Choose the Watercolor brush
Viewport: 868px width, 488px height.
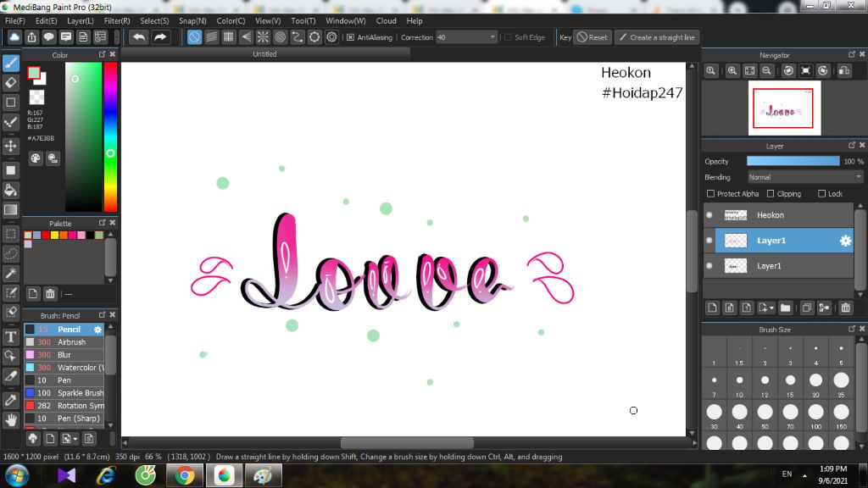click(64, 368)
